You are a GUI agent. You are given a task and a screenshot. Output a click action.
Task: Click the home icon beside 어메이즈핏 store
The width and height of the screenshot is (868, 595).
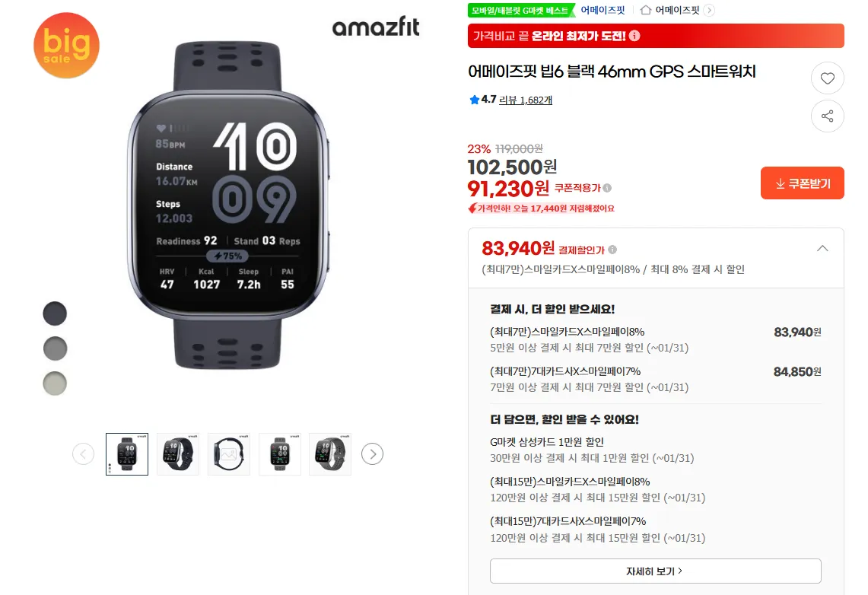645,10
